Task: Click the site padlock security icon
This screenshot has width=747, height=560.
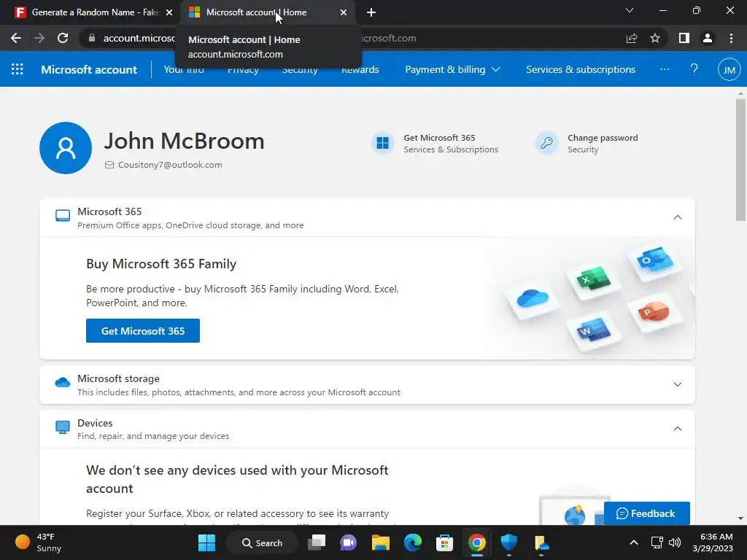Action: point(91,38)
